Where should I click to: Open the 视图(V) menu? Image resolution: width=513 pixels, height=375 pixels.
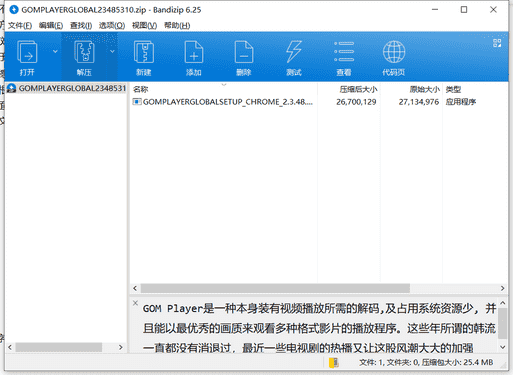(144, 25)
